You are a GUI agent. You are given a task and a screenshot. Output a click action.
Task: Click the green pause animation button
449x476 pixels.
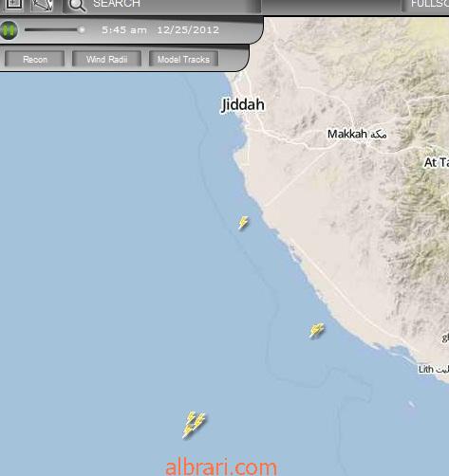pos(9,30)
